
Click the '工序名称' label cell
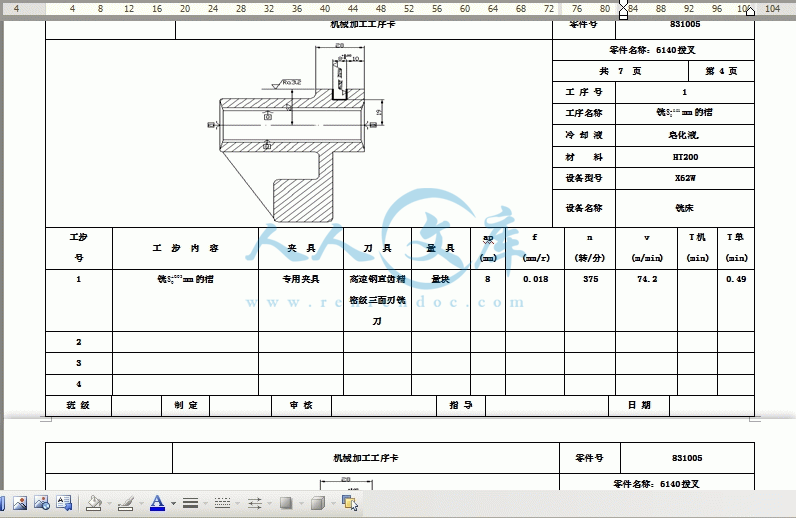pos(584,113)
